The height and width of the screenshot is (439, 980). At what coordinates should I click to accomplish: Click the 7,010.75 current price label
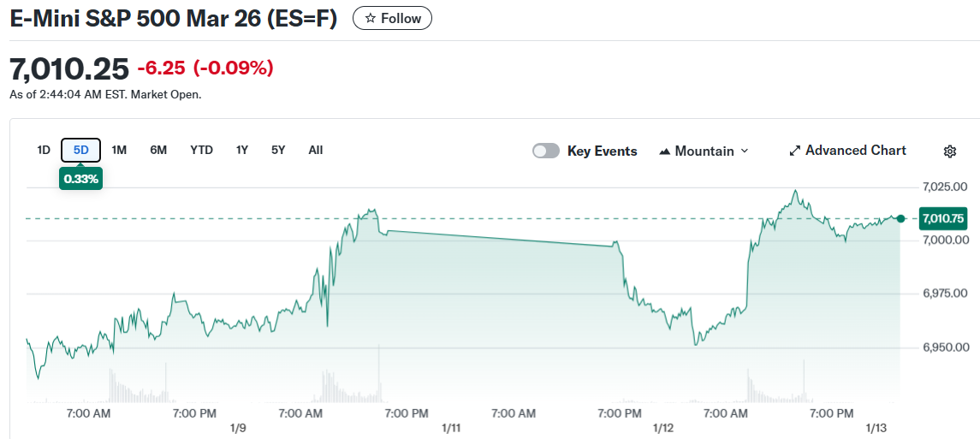943,219
